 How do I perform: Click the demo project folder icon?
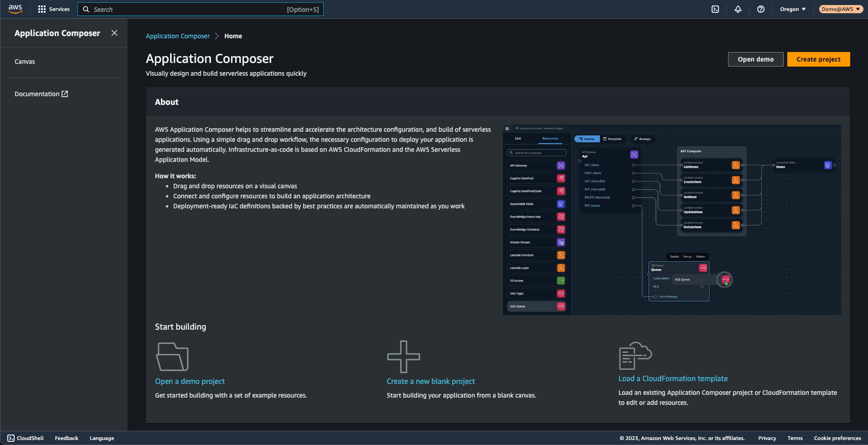(172, 357)
